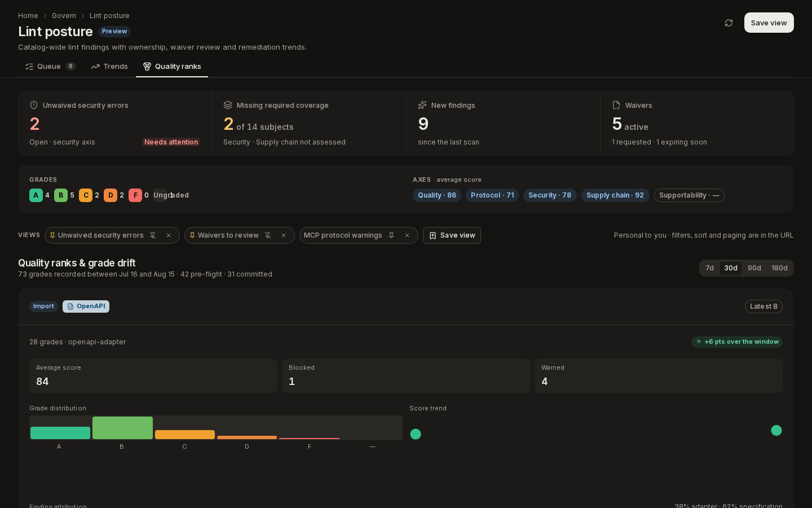
Task: Remove the Unwaived security errors view chip
Action: pyautogui.click(x=169, y=235)
